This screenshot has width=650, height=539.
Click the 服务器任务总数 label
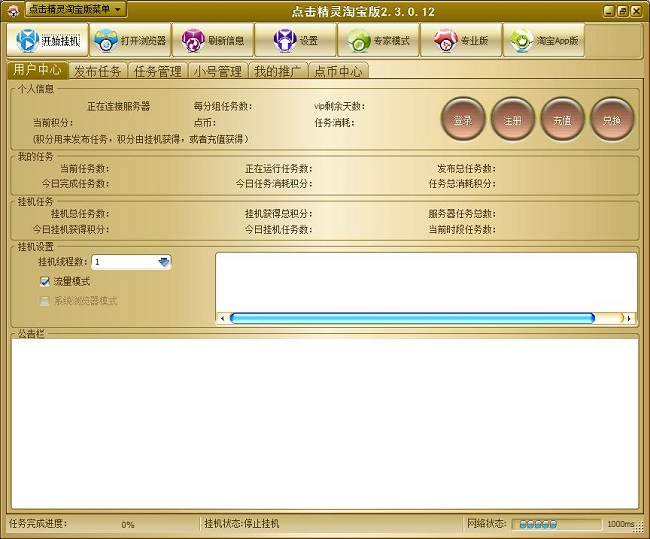462,214
